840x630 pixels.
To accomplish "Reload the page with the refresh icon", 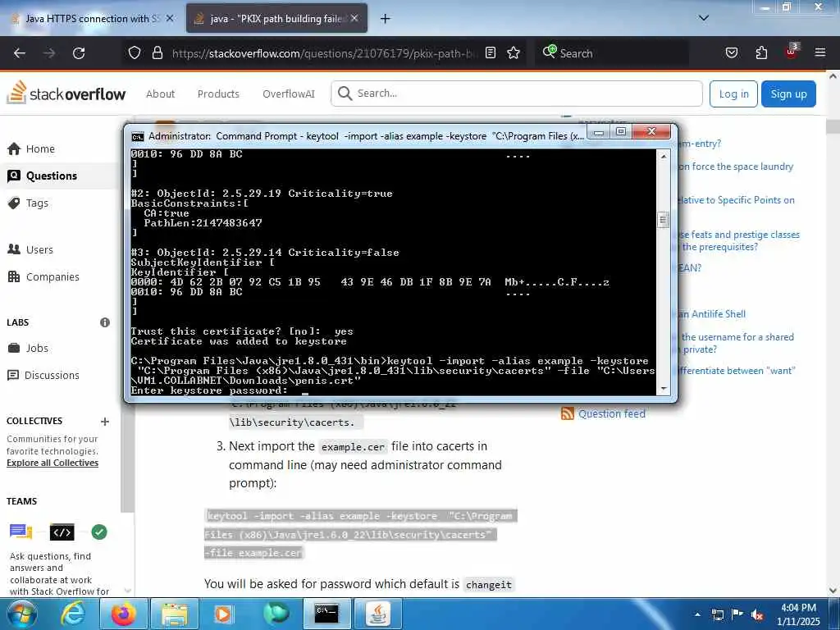I will pos(79,53).
